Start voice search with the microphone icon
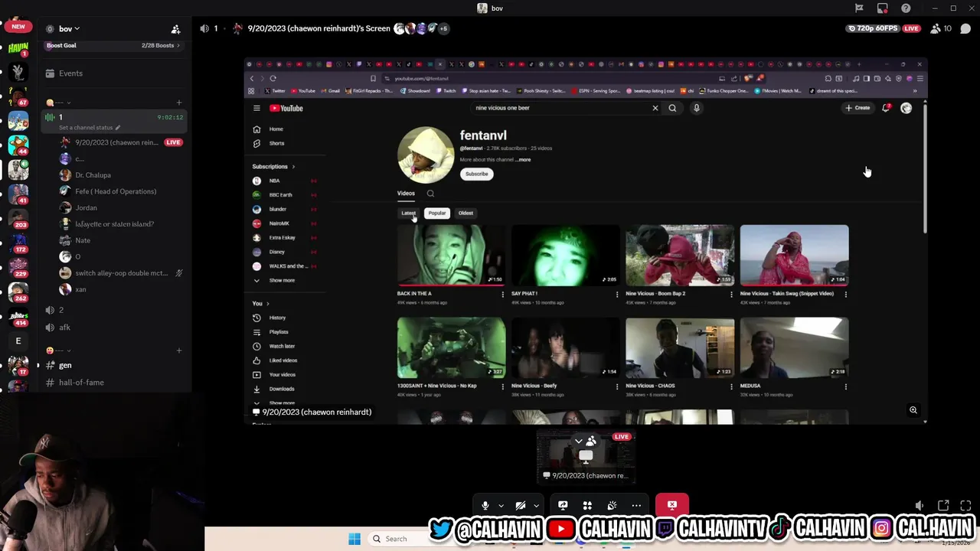980x551 pixels. coord(696,108)
